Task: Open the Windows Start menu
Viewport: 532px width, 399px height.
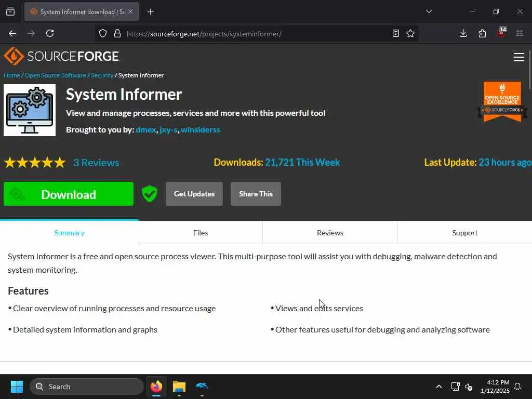Action: [17, 387]
